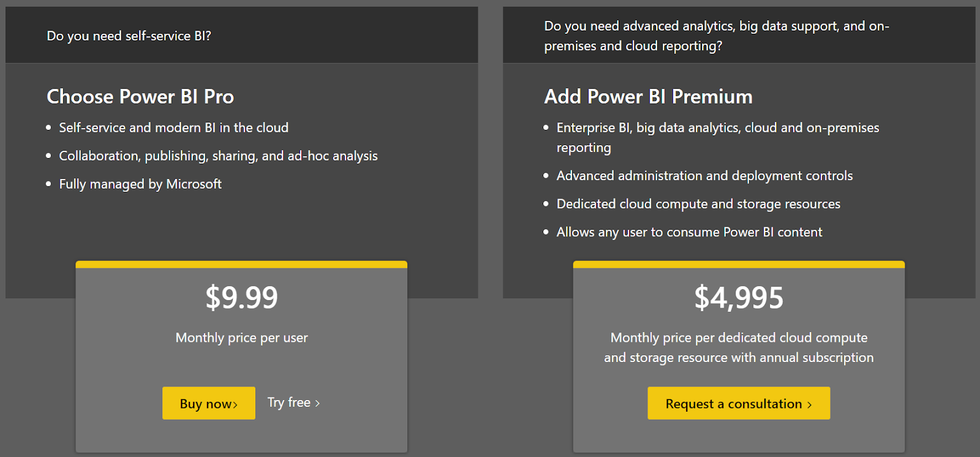Select the $9.99 monthly price
The image size is (980, 457).
[241, 298]
